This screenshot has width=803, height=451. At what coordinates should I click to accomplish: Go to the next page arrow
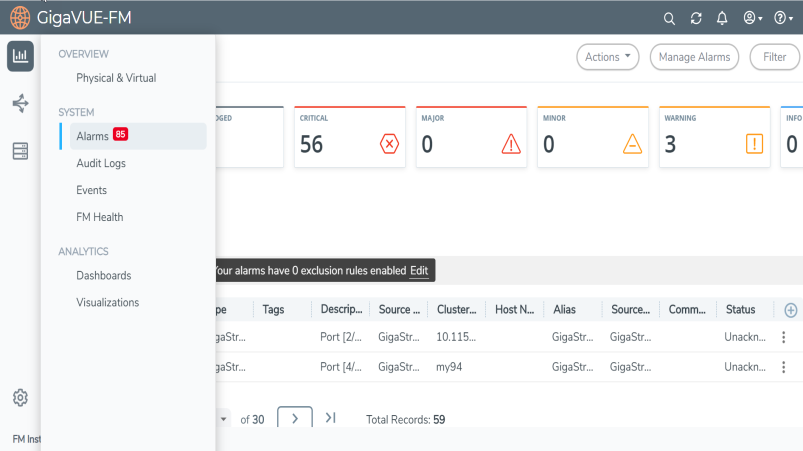pyautogui.click(x=294, y=419)
